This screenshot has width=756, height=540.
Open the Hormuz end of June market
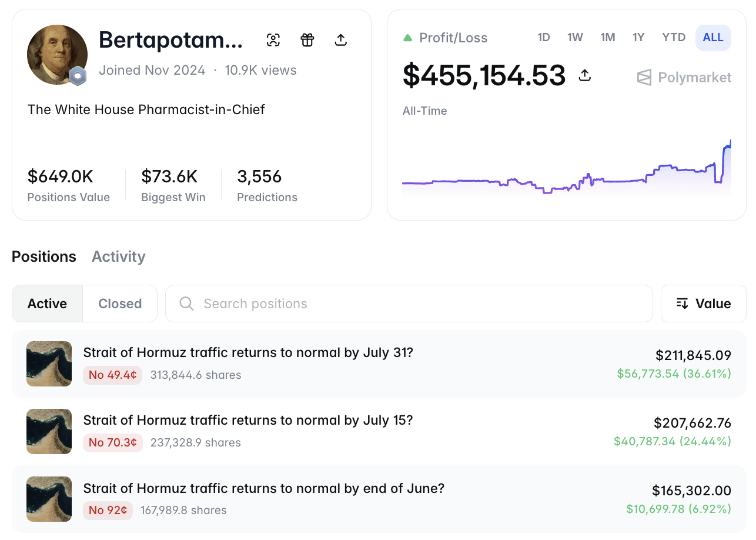tap(379, 499)
